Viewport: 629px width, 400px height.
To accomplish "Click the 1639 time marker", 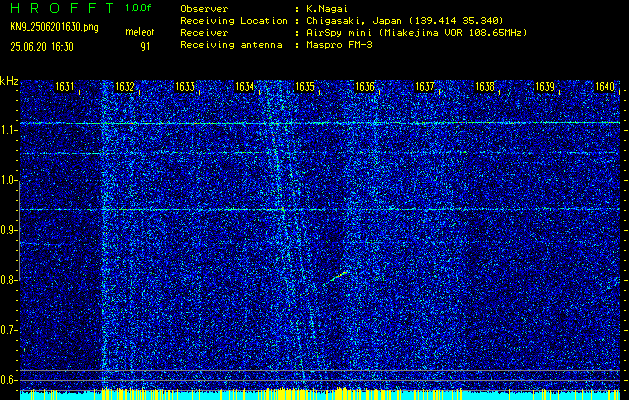I will point(545,86).
